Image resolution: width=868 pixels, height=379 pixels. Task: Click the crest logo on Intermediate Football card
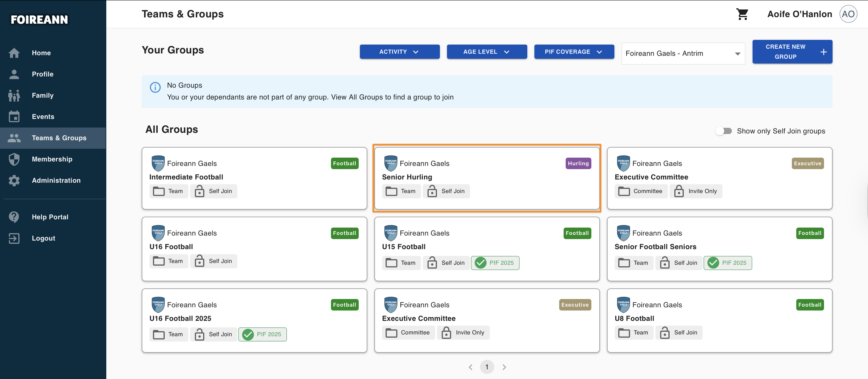click(158, 163)
